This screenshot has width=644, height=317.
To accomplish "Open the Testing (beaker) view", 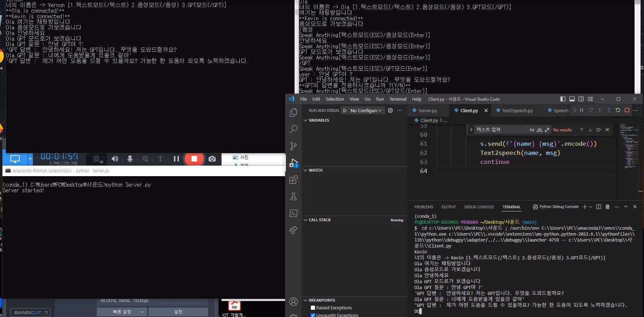I will point(293,196).
